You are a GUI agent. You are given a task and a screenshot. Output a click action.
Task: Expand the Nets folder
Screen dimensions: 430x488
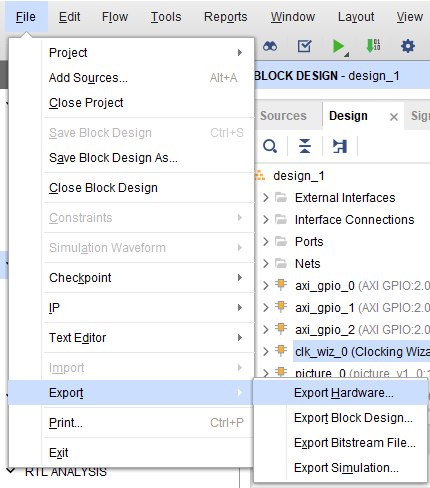(x=266, y=264)
